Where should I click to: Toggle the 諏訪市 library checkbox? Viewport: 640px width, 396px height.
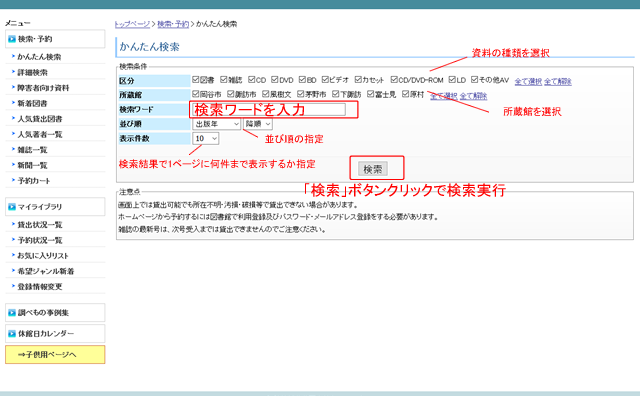pos(231,94)
